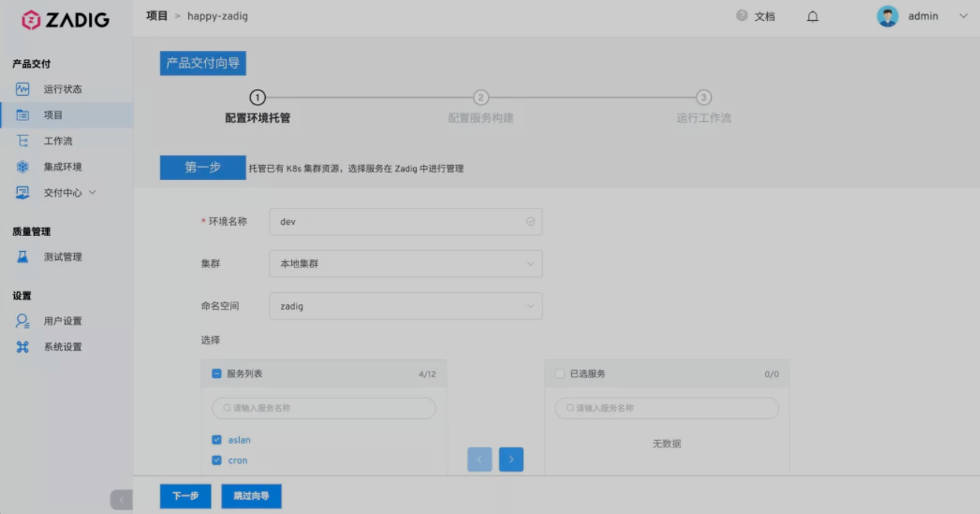This screenshot has height=514, width=980.
Task: Open 运行状态 via its sidebar icon
Action: point(22,89)
